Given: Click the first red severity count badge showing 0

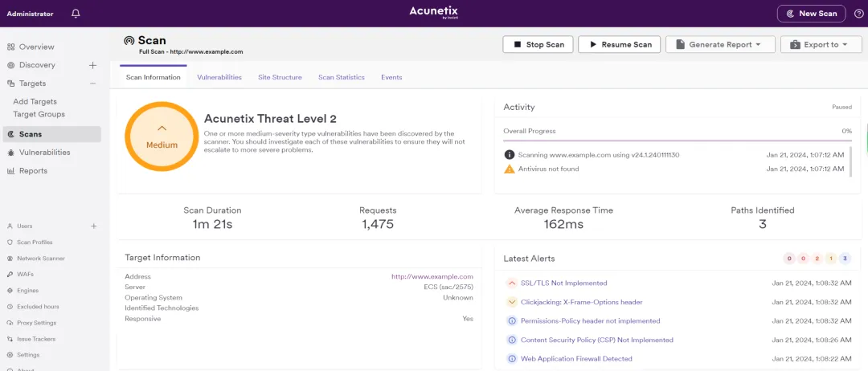Looking at the screenshot, I should pos(789,259).
